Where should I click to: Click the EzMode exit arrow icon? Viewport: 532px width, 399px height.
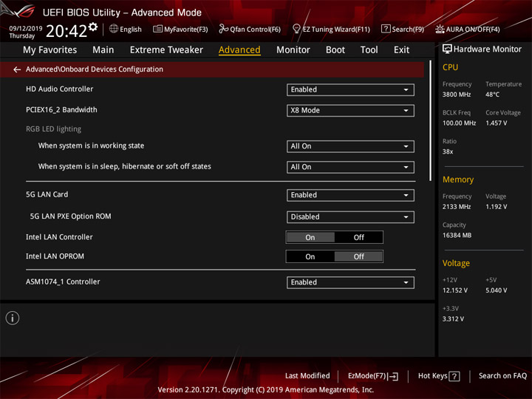click(x=394, y=376)
